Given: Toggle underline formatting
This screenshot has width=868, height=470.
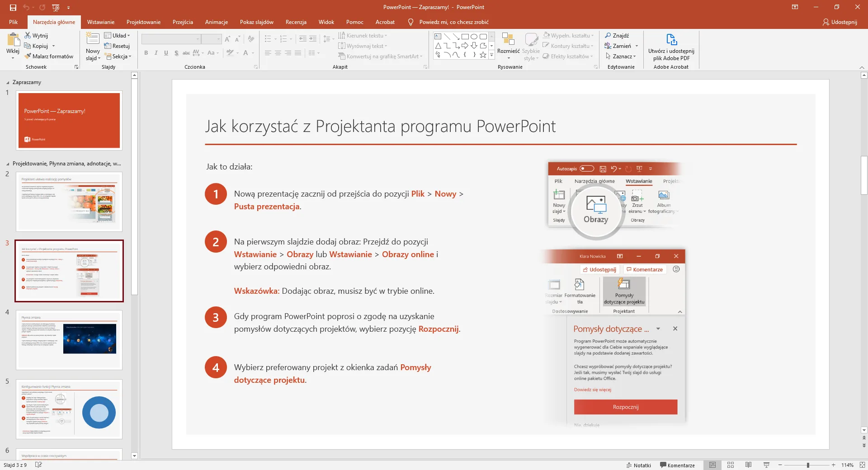Looking at the screenshot, I should pyautogui.click(x=166, y=53).
